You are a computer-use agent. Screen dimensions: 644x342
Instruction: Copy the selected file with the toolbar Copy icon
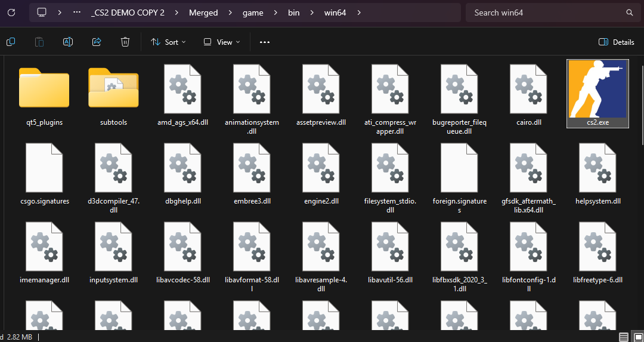click(x=11, y=42)
